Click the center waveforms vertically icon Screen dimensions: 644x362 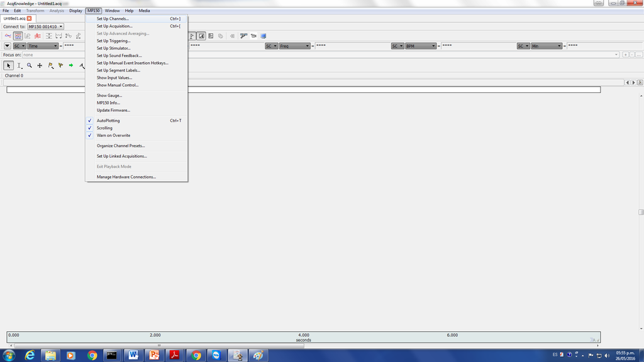69,36
